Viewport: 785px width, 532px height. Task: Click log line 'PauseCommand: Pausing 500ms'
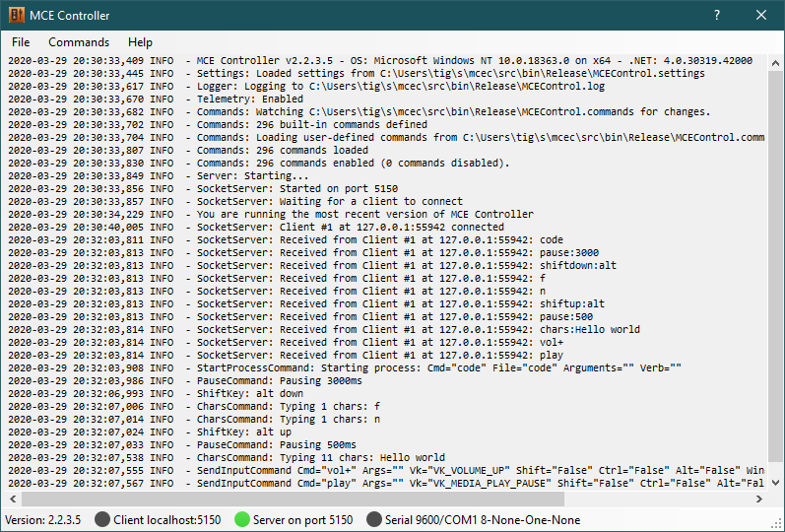point(182,445)
